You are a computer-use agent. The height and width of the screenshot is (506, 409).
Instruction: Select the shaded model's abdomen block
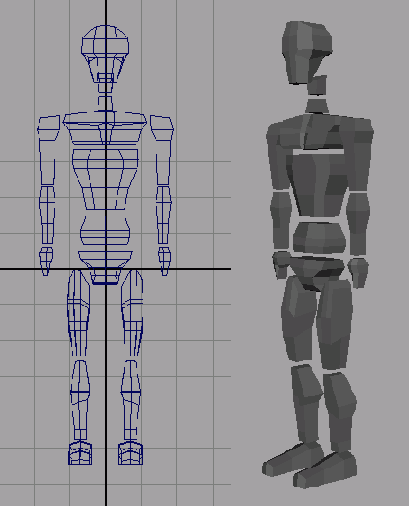pos(319,238)
